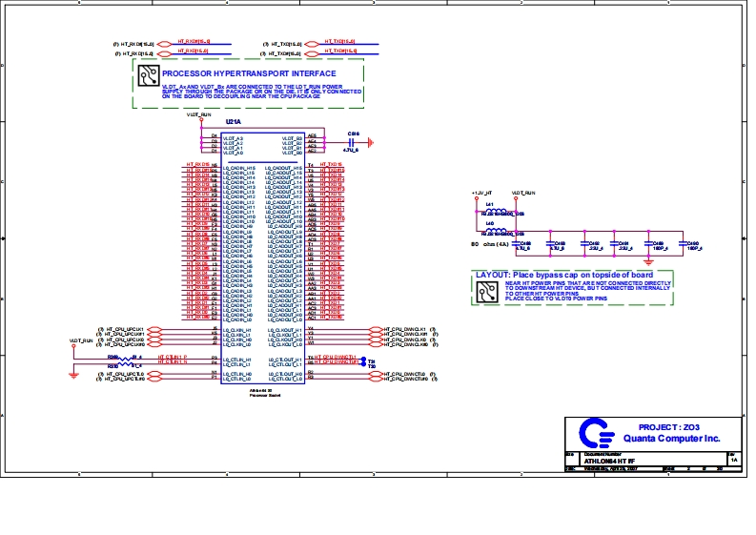Click the LAYOUT bypass cap note heading

(x=564, y=275)
